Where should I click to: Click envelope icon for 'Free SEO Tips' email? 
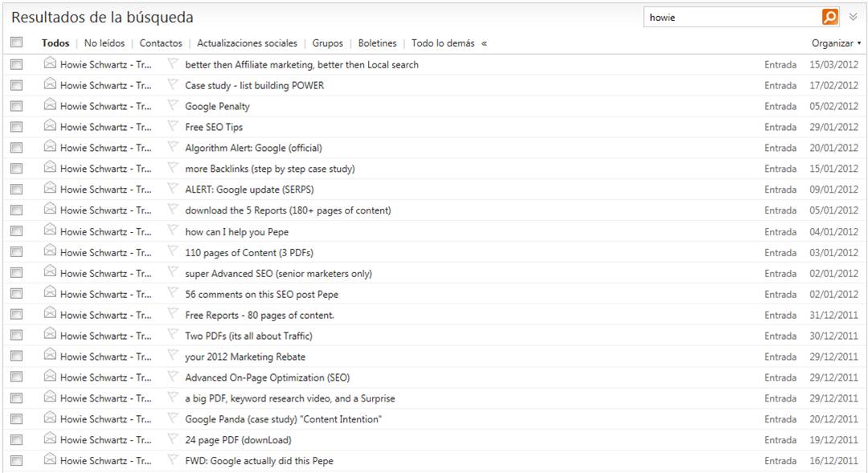tap(50, 125)
